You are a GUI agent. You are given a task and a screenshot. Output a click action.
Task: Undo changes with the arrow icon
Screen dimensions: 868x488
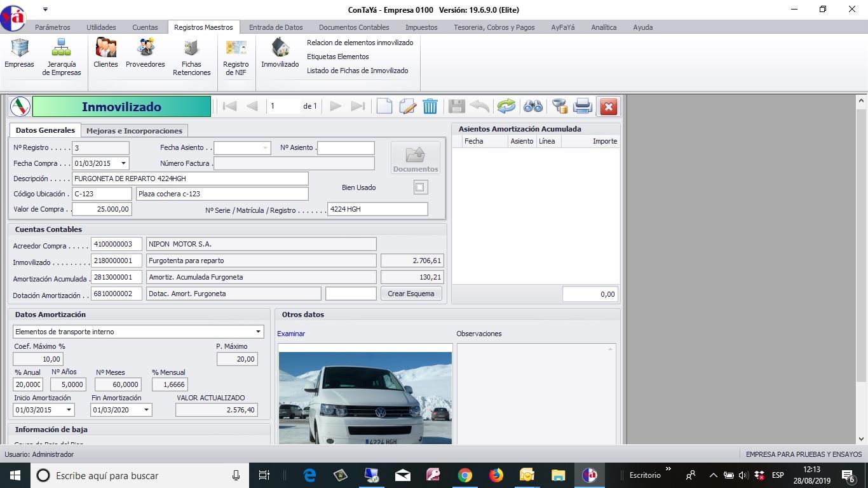click(480, 106)
